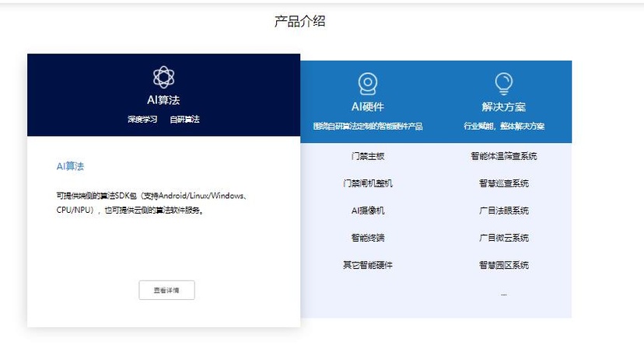Open the 广目法眼系统 link
The width and height of the screenshot is (644, 362).
pos(504,211)
